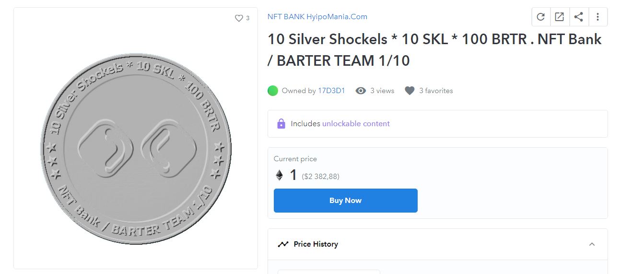
Task: Click the green owner avatar
Action: pos(273,91)
